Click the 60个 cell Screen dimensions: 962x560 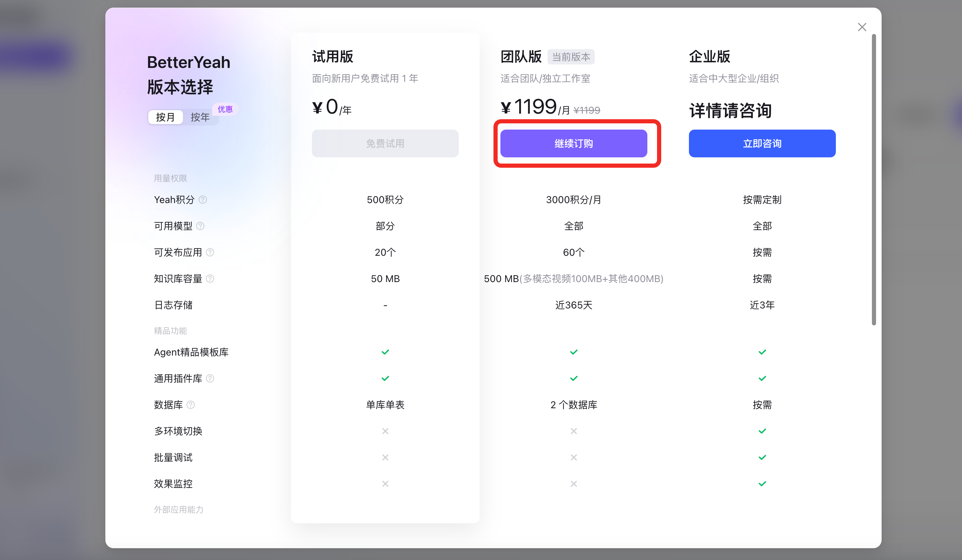coord(574,252)
